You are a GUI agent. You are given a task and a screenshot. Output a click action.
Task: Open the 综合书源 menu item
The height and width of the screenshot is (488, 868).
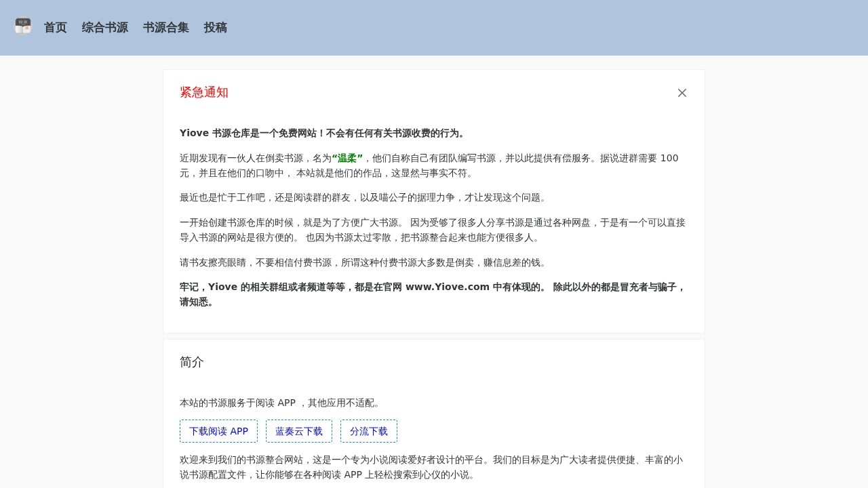pos(104,28)
